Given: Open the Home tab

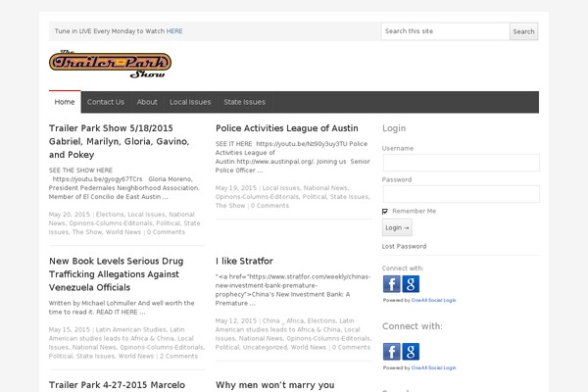Looking at the screenshot, I should click(65, 102).
